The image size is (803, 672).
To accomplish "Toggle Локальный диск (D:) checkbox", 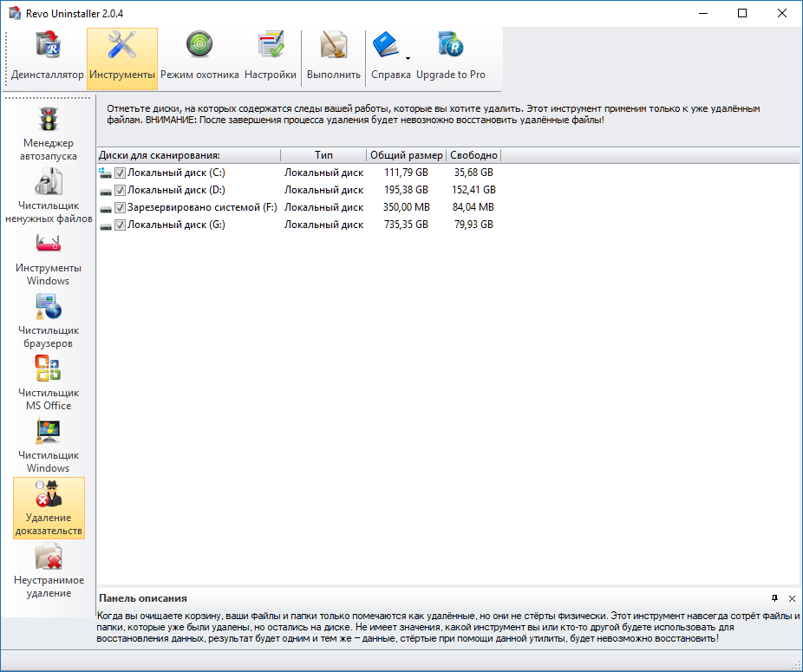I will point(121,190).
